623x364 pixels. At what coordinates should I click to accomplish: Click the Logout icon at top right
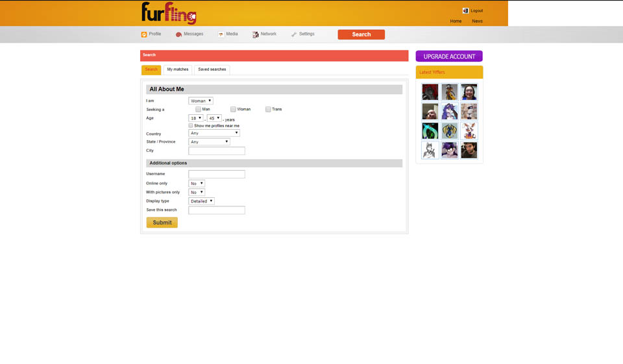pos(465,10)
